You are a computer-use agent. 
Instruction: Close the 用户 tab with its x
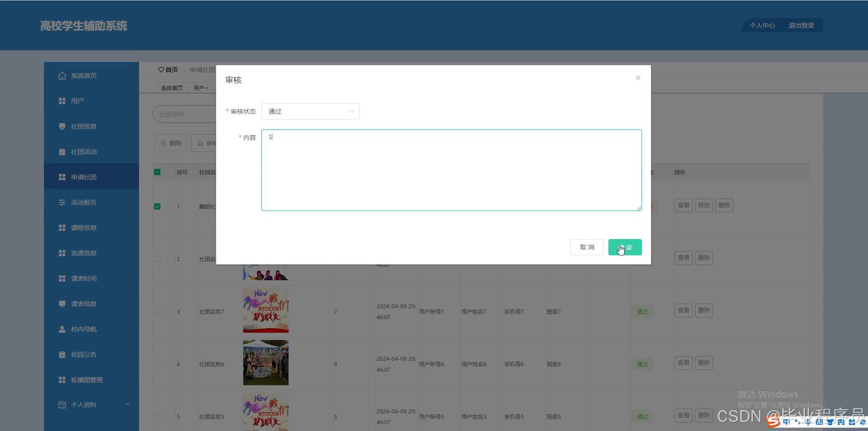point(207,88)
